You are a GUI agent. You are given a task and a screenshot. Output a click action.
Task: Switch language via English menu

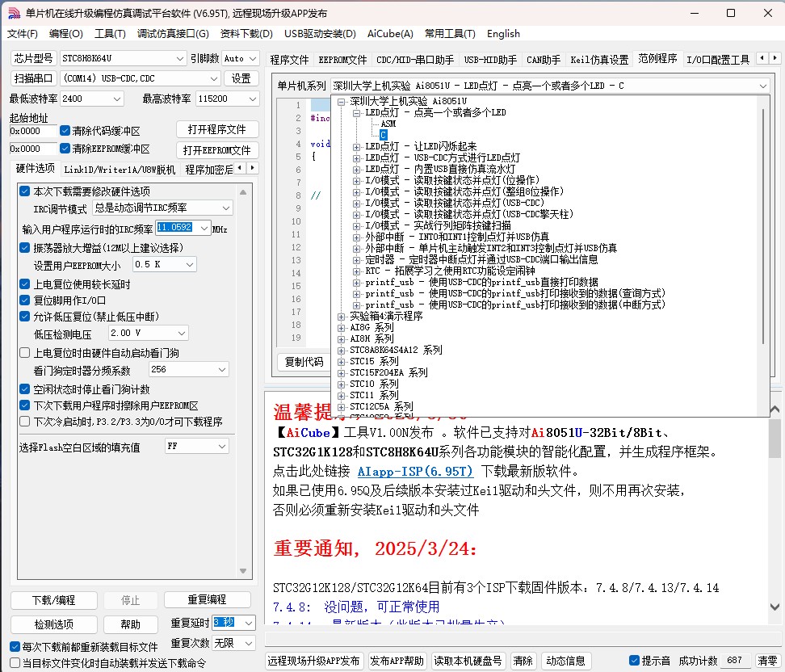[x=503, y=34]
